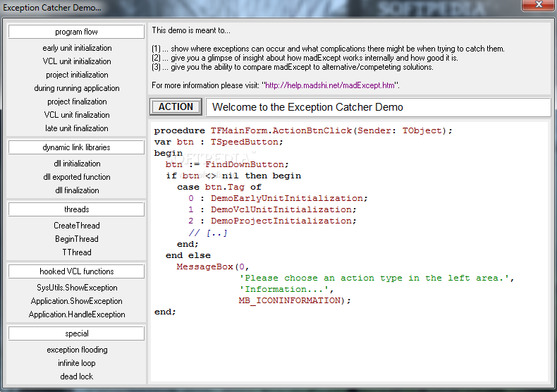Choose 'project initialization' demo

77,75
